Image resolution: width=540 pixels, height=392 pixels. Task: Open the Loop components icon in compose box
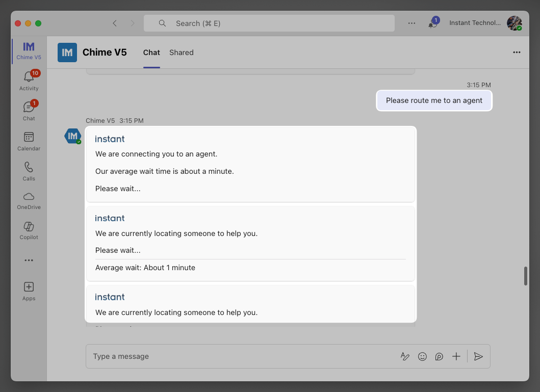[439, 356]
